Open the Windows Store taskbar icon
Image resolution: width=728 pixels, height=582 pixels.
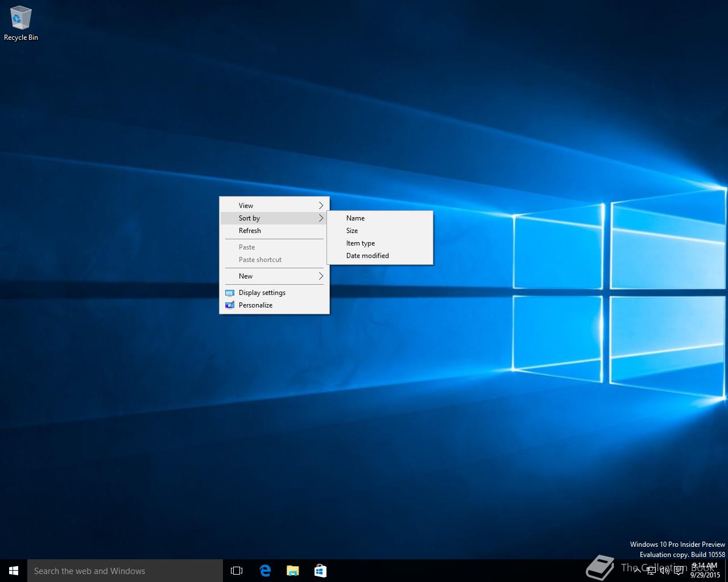[320, 571]
